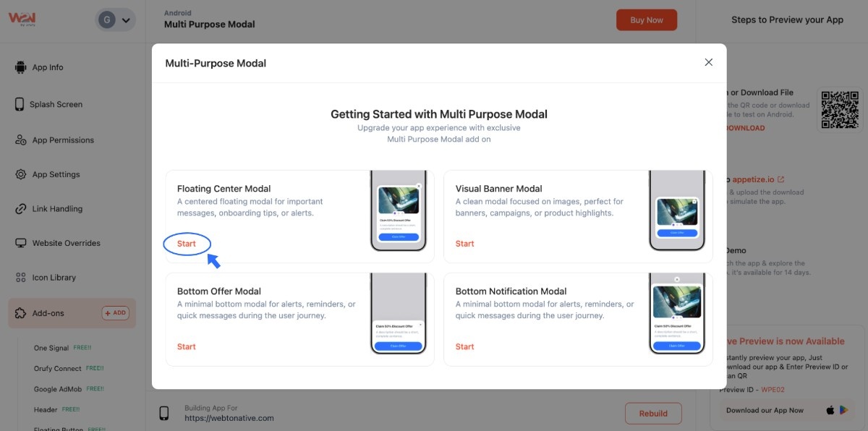Close the Multi-Purpose Modal dialog
Image resolution: width=868 pixels, height=431 pixels.
click(708, 62)
